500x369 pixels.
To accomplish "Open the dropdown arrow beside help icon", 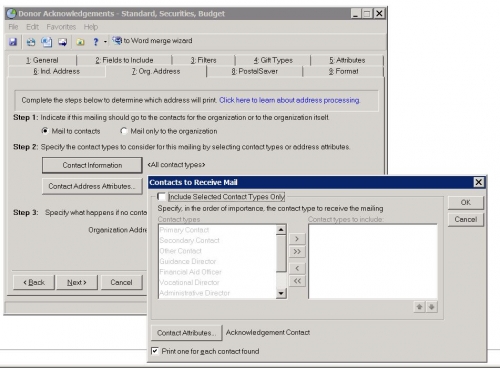I will pos(105,42).
